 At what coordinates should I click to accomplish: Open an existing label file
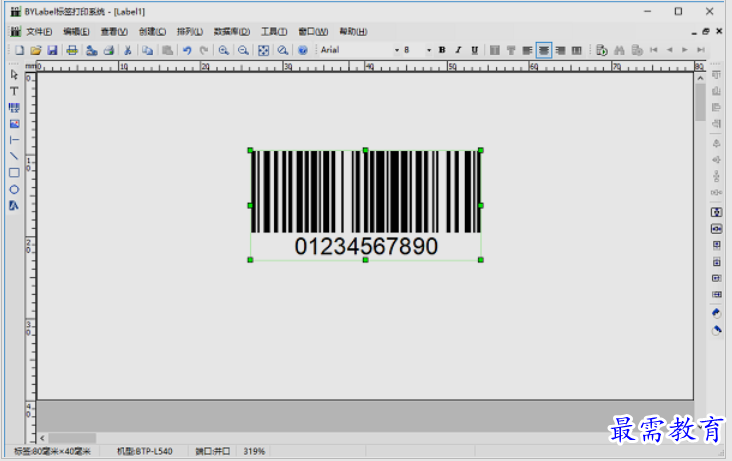click(x=36, y=50)
